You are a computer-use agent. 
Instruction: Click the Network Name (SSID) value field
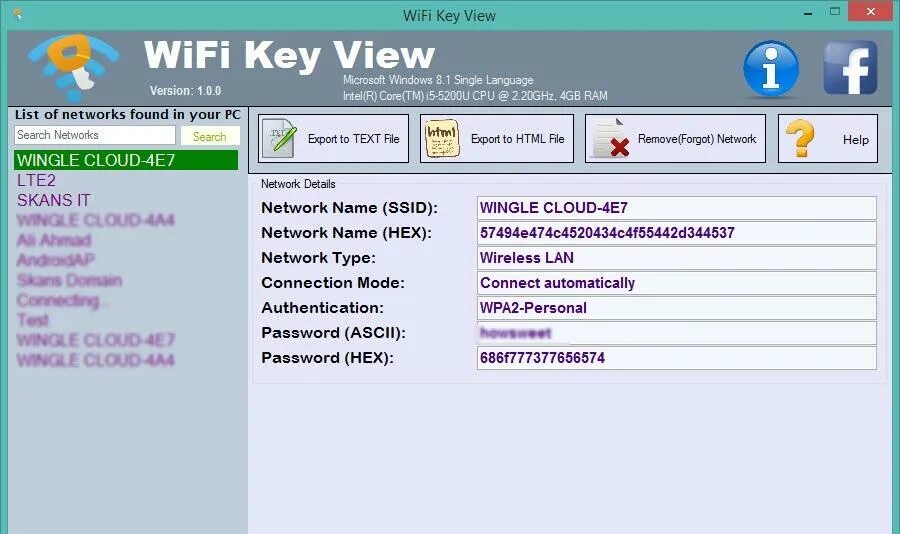click(677, 208)
